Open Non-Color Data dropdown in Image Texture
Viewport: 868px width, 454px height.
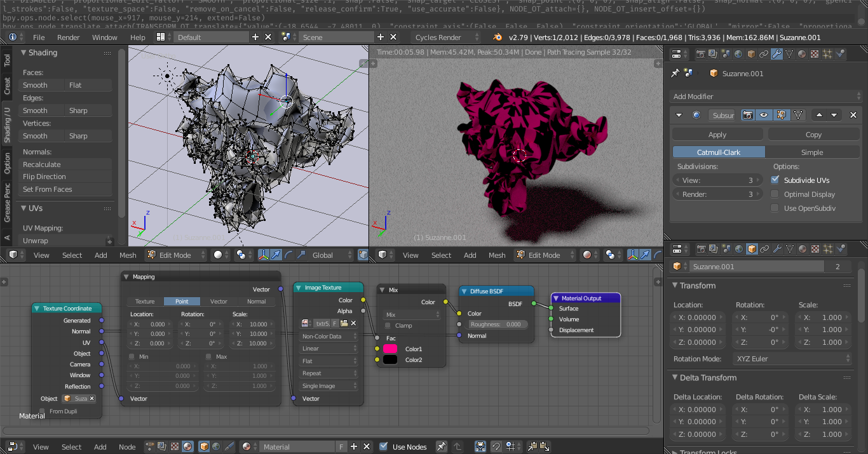(x=329, y=337)
